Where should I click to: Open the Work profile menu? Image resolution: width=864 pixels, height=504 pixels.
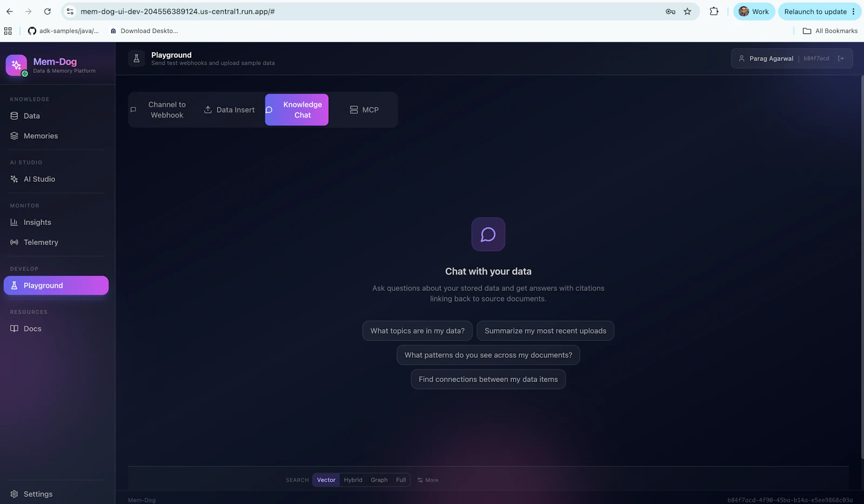pyautogui.click(x=754, y=11)
